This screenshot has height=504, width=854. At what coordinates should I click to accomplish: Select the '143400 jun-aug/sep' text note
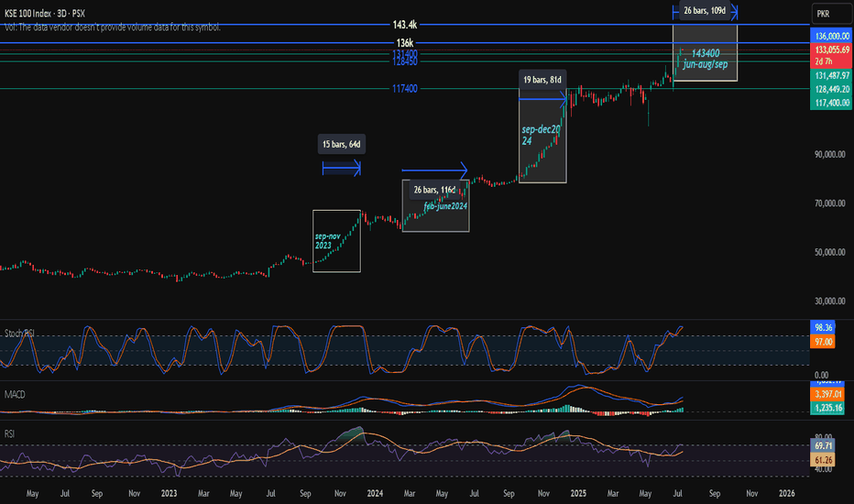click(x=706, y=59)
